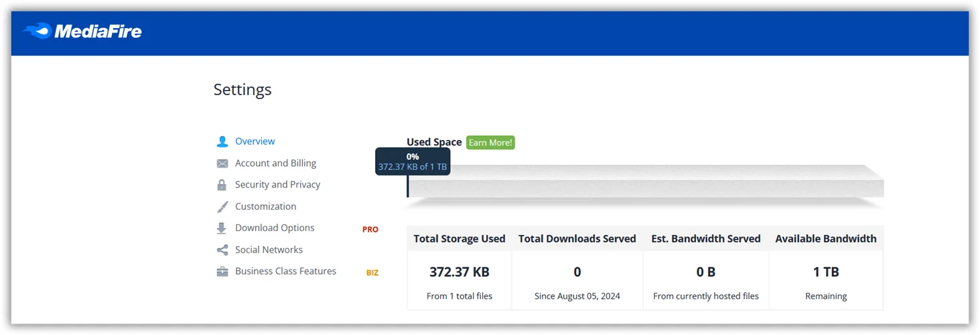The width and height of the screenshot is (980, 335).
Task: Click the Social Networks share icon
Action: 222,250
